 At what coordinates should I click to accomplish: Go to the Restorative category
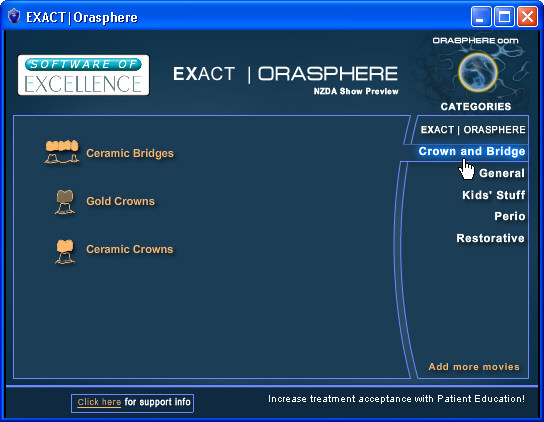pyautogui.click(x=490, y=238)
